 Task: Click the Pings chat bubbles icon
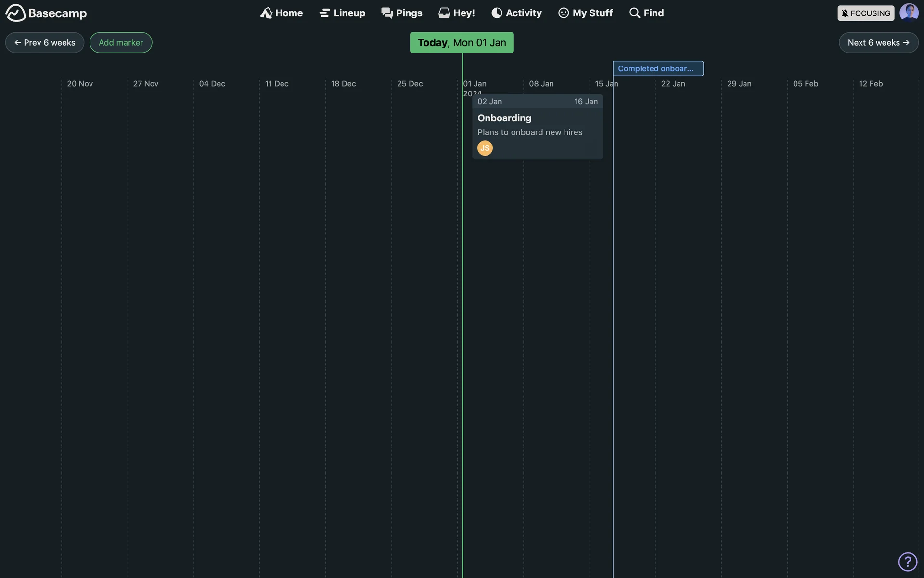click(x=387, y=13)
